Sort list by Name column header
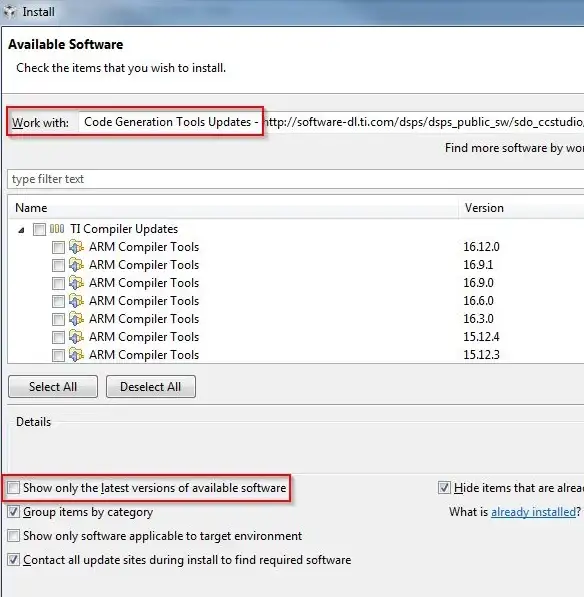584x597 pixels. (233, 208)
